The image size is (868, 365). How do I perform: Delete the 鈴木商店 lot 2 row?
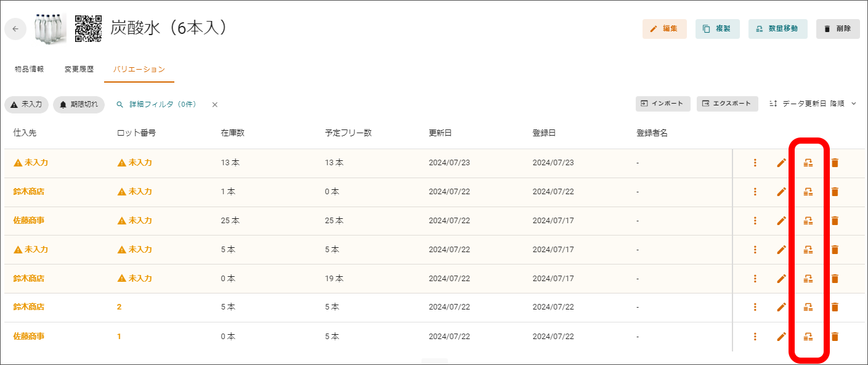[x=835, y=307]
